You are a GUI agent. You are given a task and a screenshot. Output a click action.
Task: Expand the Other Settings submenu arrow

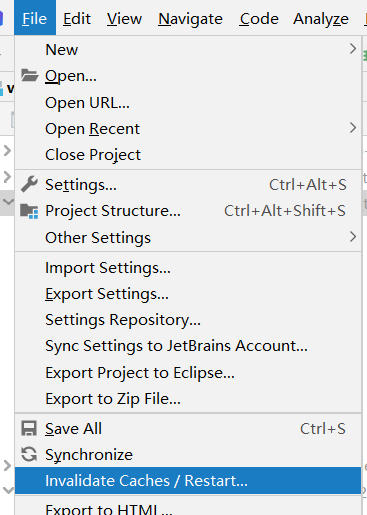[x=353, y=237]
